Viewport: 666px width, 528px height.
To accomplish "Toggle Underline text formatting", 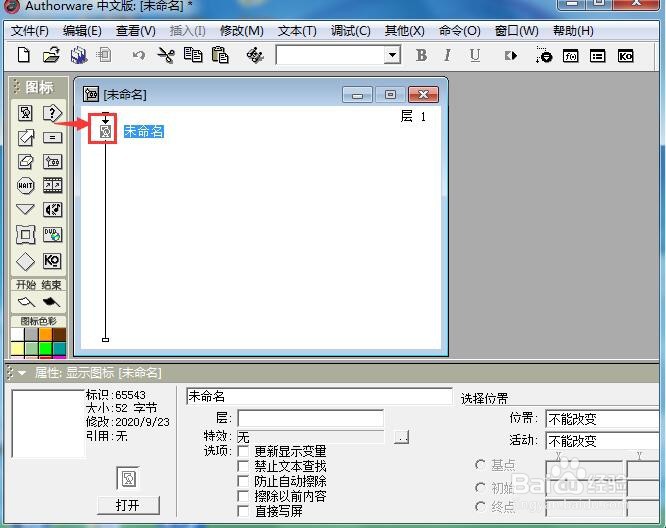I will [x=475, y=55].
